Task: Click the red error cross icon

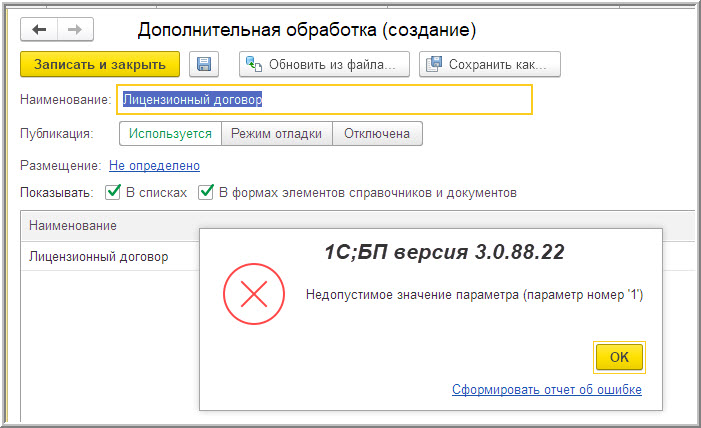Action: click(254, 294)
